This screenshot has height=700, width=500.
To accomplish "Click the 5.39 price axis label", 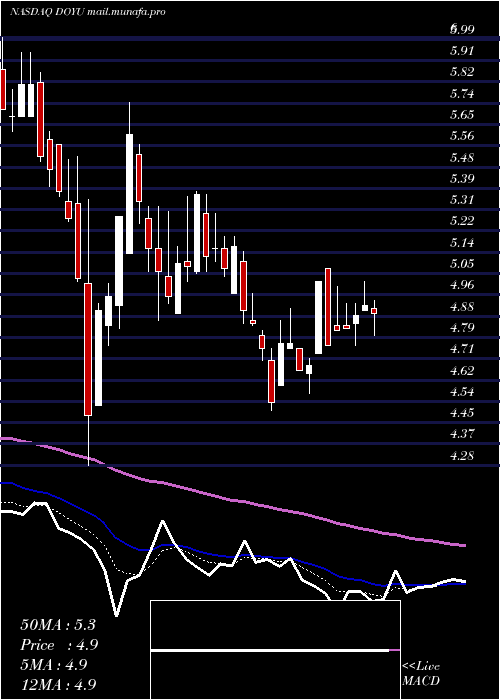I will (x=462, y=179).
